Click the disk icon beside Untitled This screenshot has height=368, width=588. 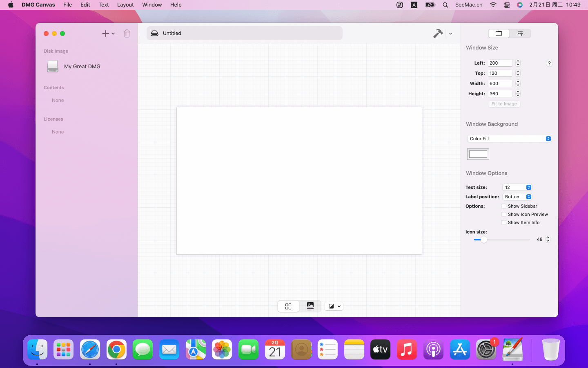[x=155, y=33]
